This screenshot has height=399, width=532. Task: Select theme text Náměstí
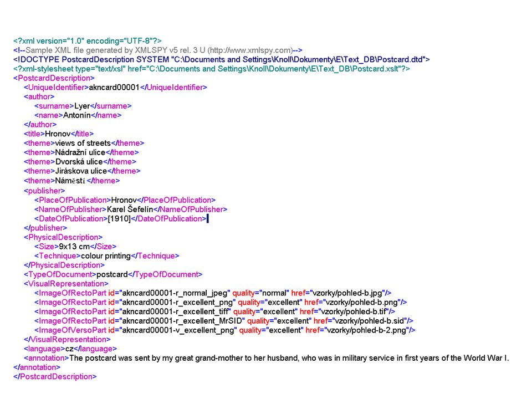pyautogui.click(x=70, y=181)
